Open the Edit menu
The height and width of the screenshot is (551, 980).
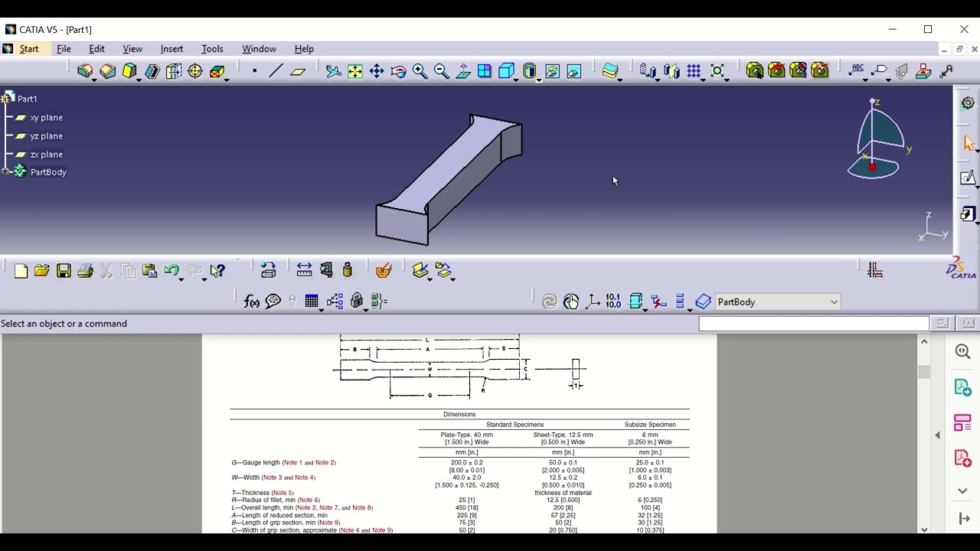pos(96,49)
